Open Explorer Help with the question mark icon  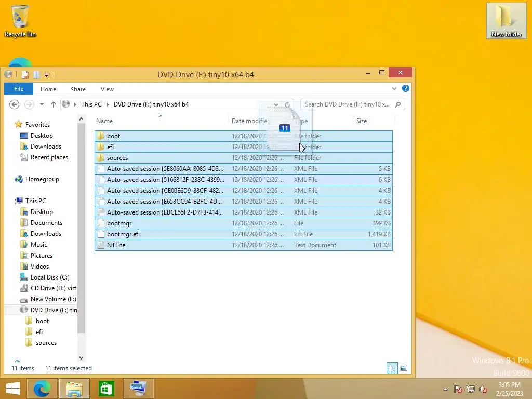(x=405, y=88)
